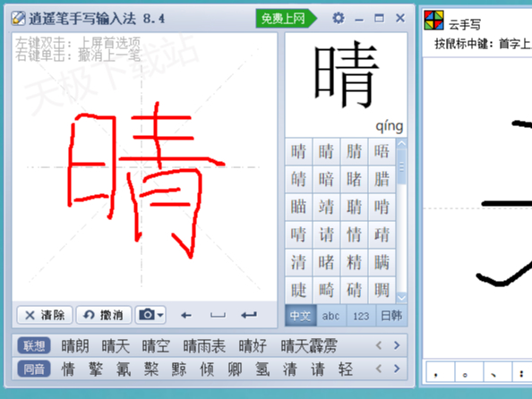This screenshot has width=532, height=399.
Task: Toggle the 联想 association label
Action: [x=34, y=346]
